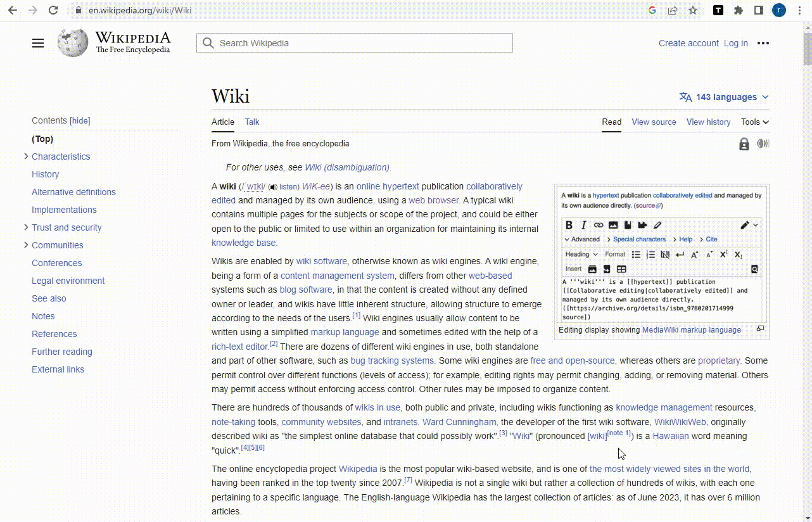
Task: View site information via the padlock icon
Action: 78,10
